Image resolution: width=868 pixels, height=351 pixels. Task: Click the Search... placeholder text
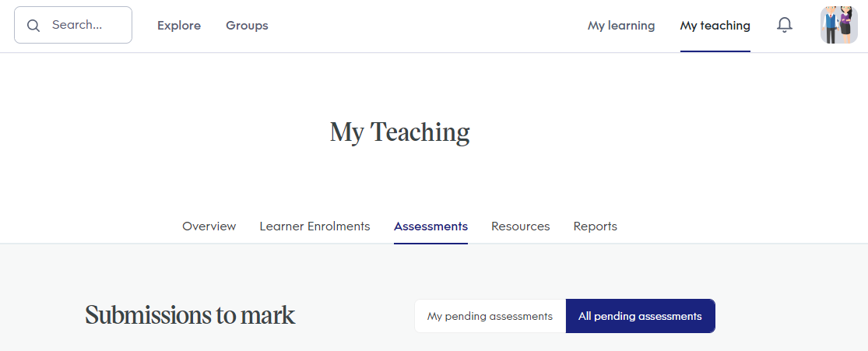point(77,25)
